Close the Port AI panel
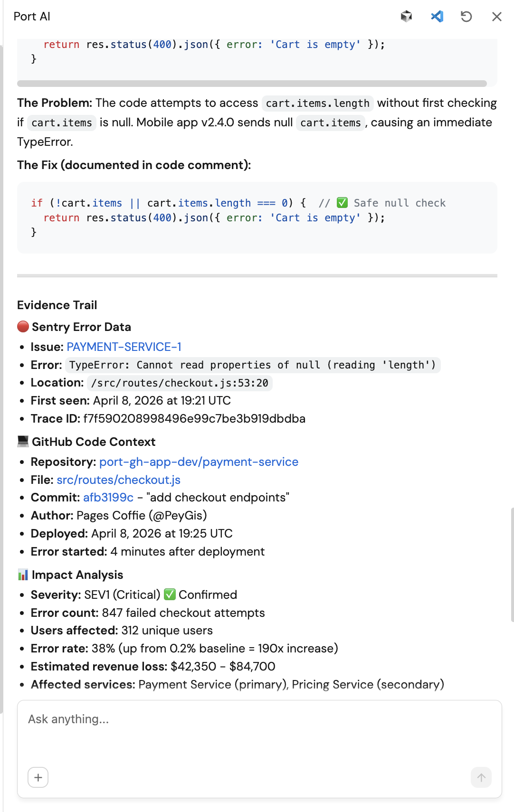The width and height of the screenshot is (514, 812). click(497, 17)
